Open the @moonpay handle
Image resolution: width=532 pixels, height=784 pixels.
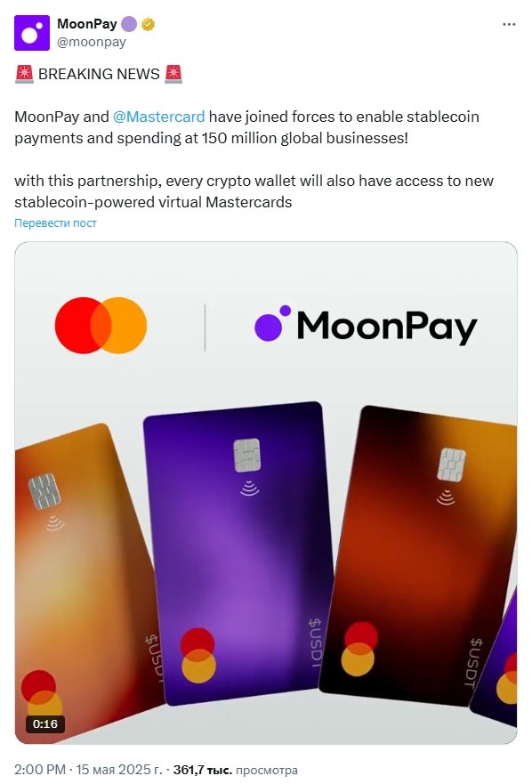click(x=92, y=42)
